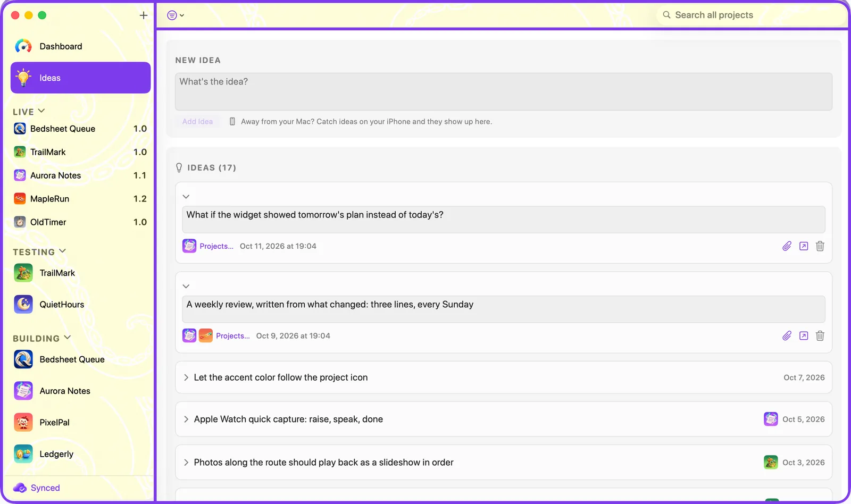Open Bedsheet Queue 1.0 under Live
This screenshot has width=851, height=504.
(80, 129)
